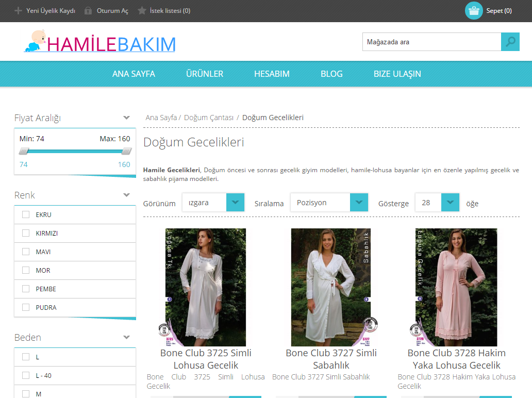
Task: Open the Sepet (0) cart link
Action: pyautogui.click(x=499, y=11)
